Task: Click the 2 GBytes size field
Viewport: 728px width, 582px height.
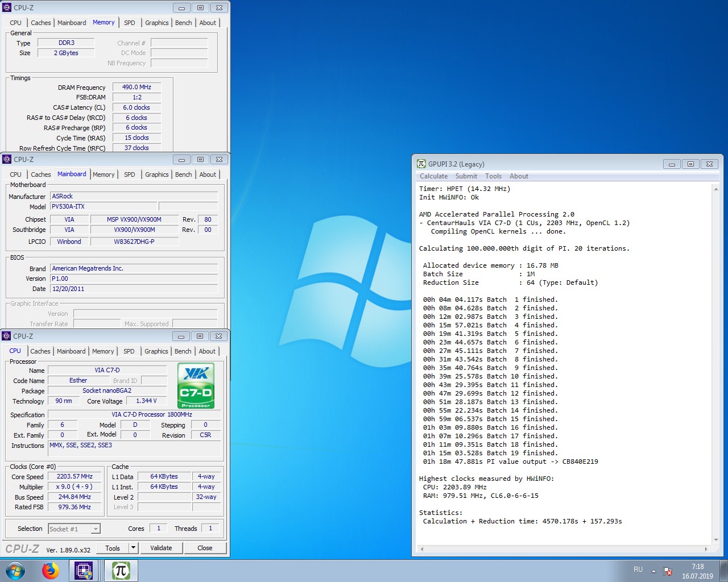Action: coord(66,53)
